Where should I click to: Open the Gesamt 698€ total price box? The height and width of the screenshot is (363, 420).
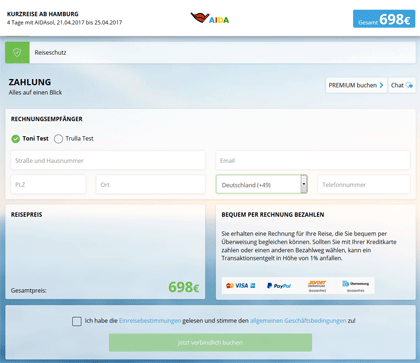tap(384, 19)
